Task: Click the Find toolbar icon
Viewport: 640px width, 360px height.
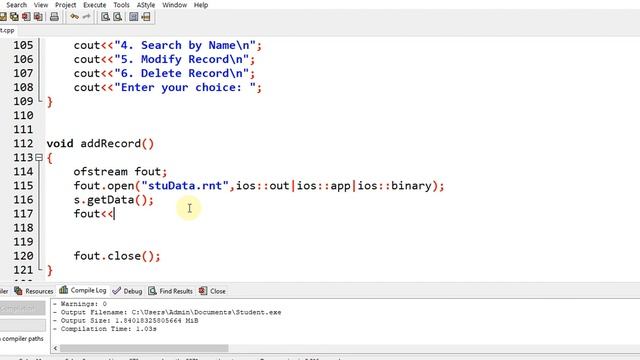Action: [105, 17]
